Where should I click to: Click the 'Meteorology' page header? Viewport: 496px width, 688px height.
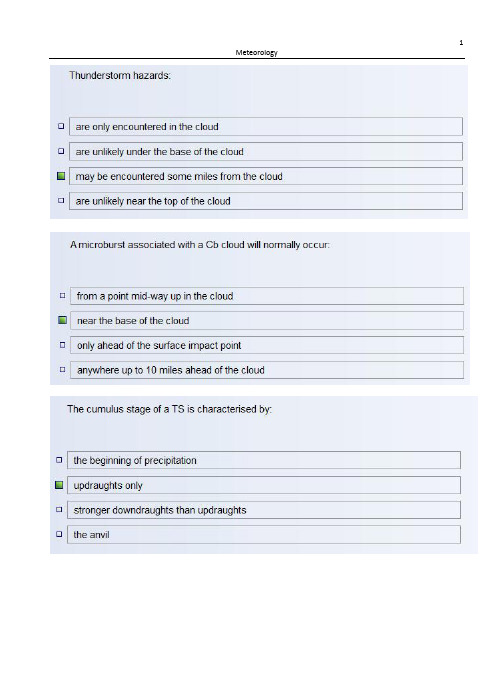click(x=256, y=52)
